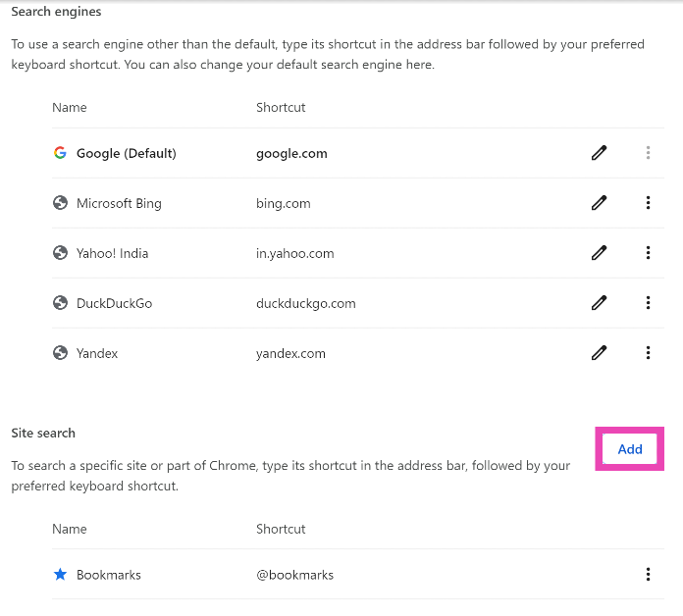Click the Google logo icon

(x=60, y=153)
